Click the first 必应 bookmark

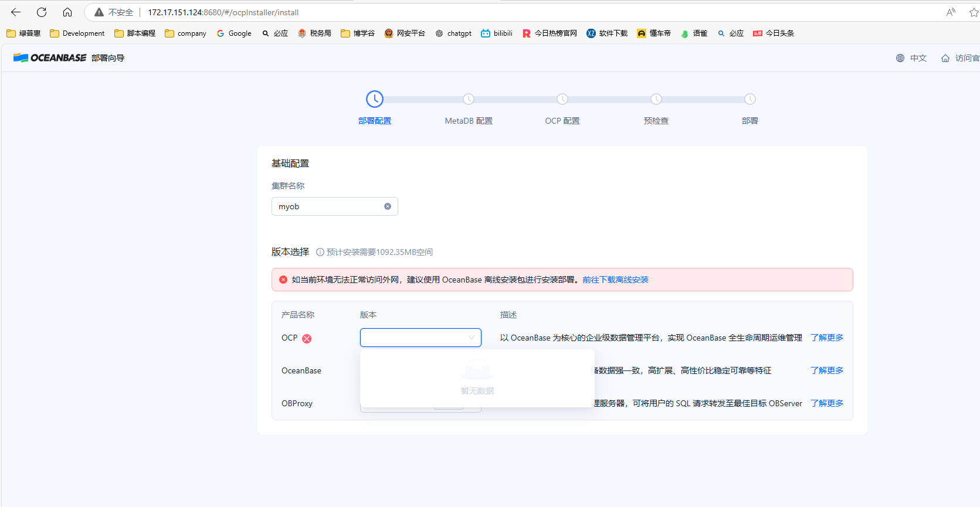pyautogui.click(x=275, y=33)
